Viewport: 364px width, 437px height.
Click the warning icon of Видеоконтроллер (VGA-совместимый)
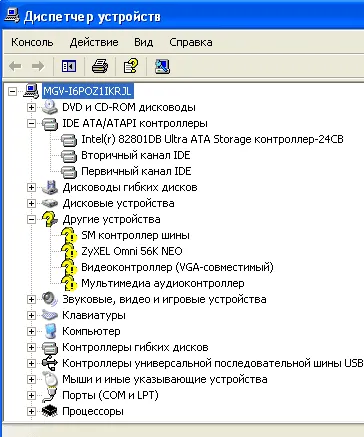[69, 268]
